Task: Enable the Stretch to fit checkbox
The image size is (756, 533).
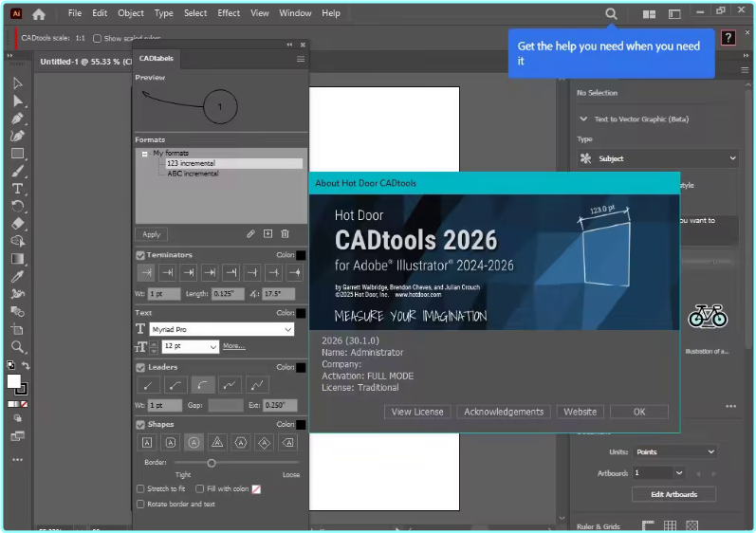Action: (x=140, y=488)
